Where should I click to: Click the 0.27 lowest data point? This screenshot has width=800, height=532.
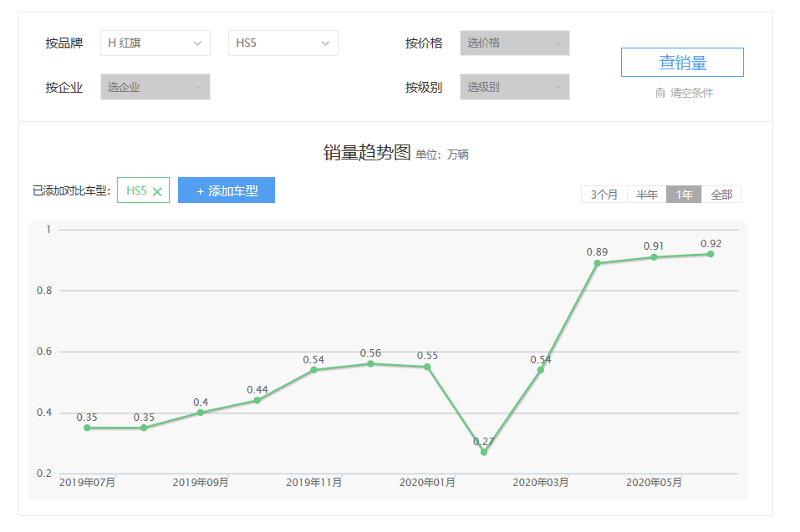[x=483, y=452]
